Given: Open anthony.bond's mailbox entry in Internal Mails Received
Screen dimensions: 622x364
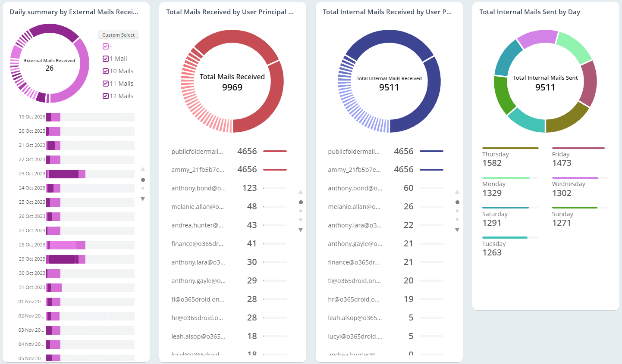Looking at the screenshot, I should pyautogui.click(x=355, y=188).
